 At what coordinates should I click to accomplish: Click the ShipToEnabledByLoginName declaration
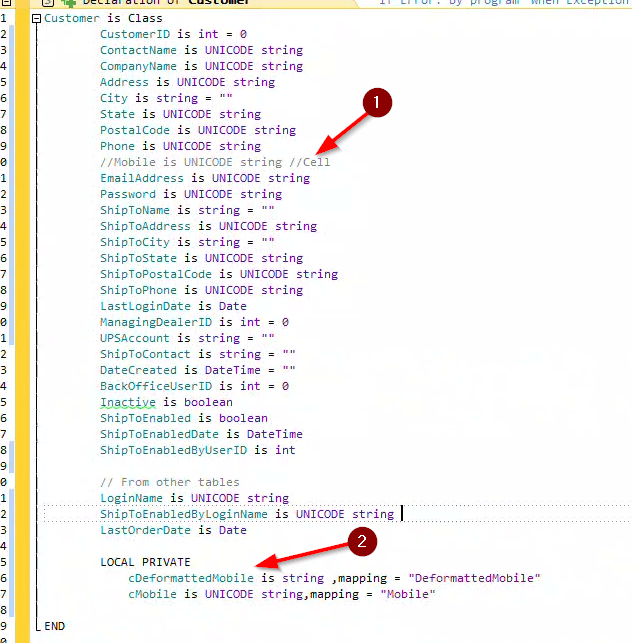247,514
